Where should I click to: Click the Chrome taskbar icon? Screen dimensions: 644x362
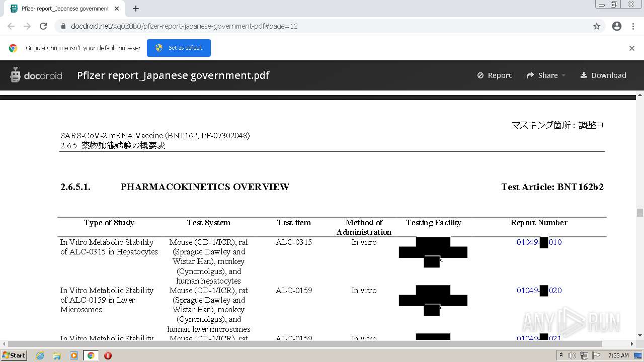point(91,355)
